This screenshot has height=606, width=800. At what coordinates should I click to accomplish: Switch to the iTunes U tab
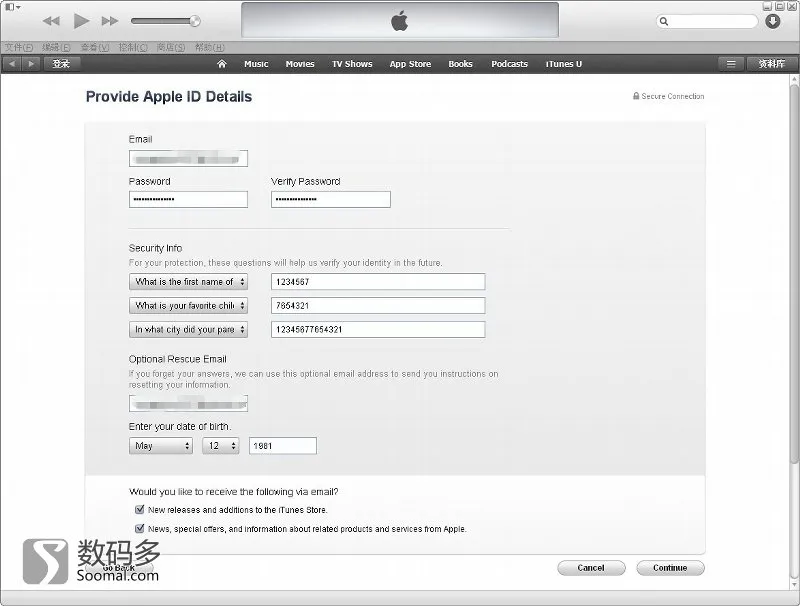click(x=564, y=64)
